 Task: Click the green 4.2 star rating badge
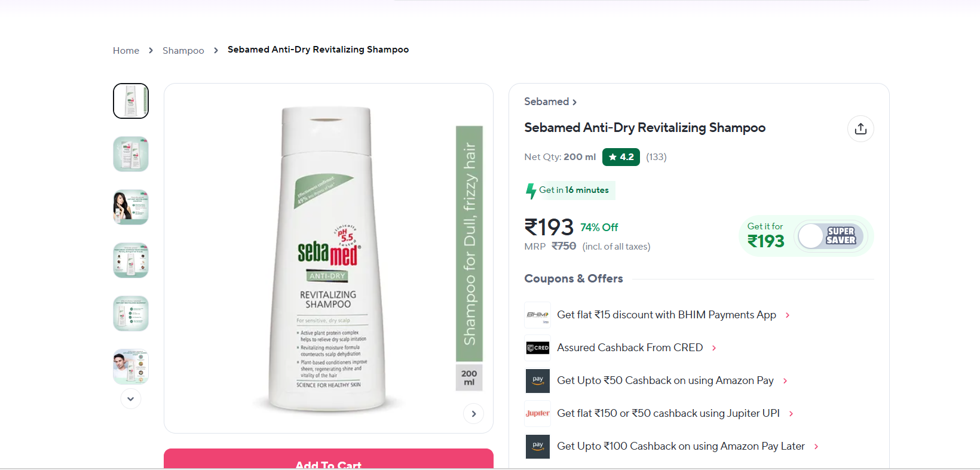click(621, 157)
